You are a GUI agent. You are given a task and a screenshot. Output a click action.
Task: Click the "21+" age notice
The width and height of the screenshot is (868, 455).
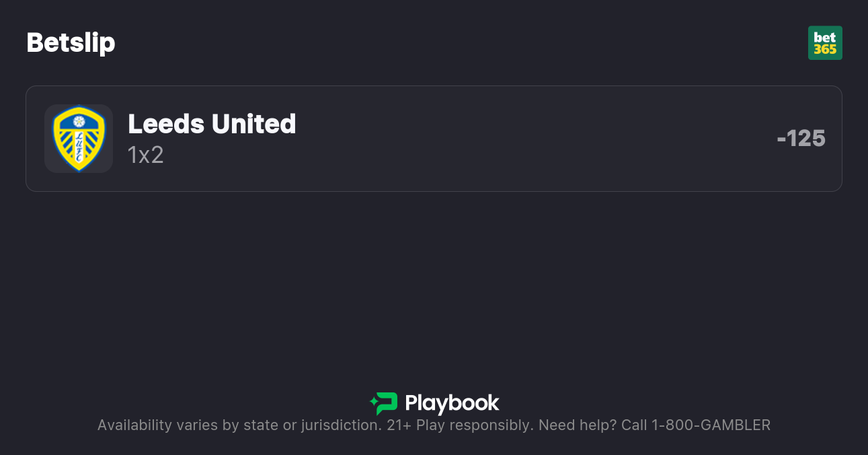[x=399, y=425]
